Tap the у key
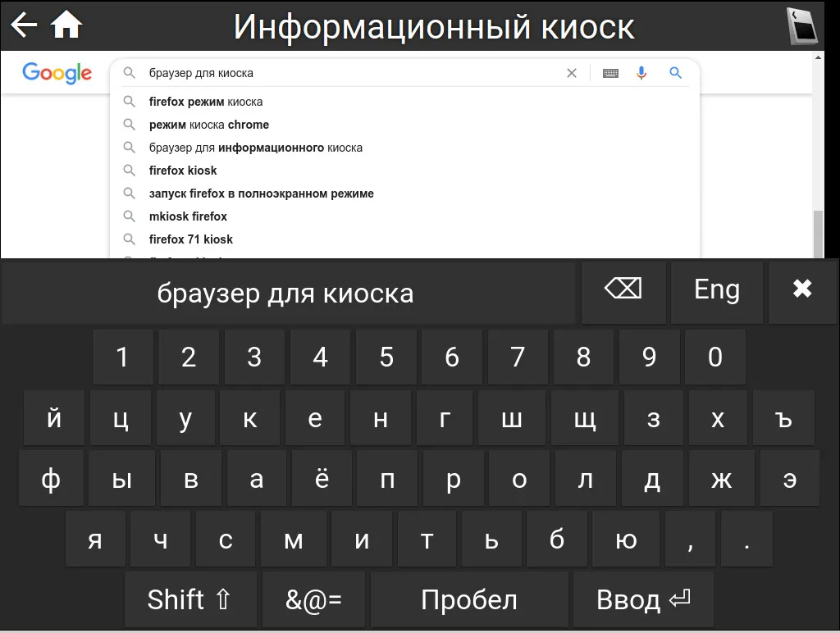 click(185, 417)
